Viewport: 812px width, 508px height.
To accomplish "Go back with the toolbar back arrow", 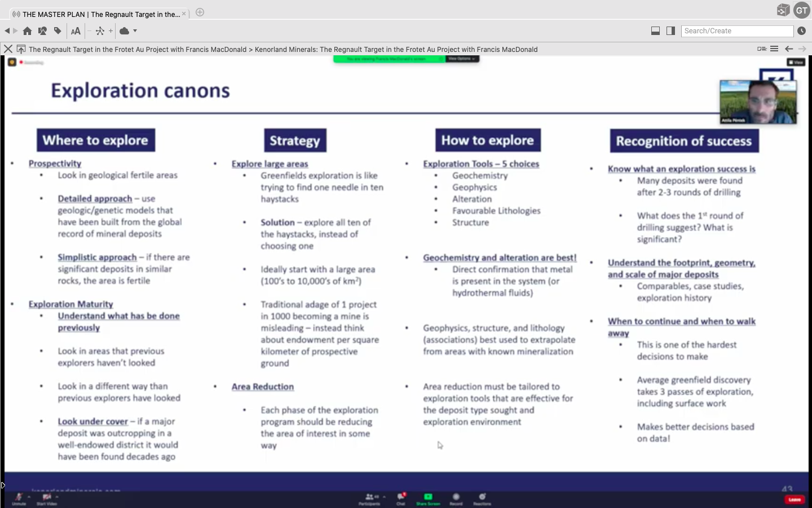I will pos(7,31).
